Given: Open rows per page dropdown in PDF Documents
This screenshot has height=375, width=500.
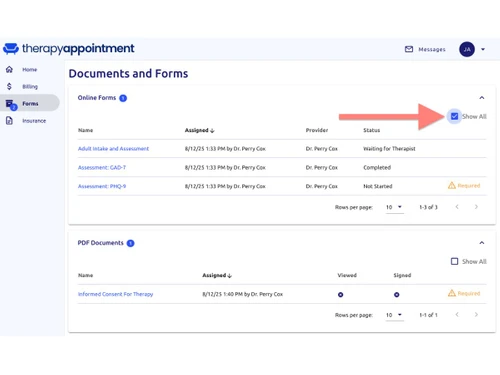Looking at the screenshot, I should pyautogui.click(x=394, y=315).
